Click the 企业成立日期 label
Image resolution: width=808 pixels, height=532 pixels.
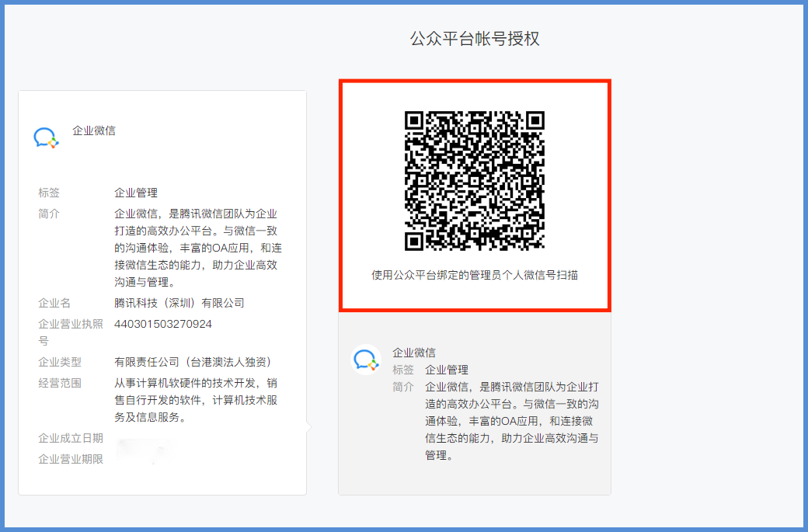(71, 438)
